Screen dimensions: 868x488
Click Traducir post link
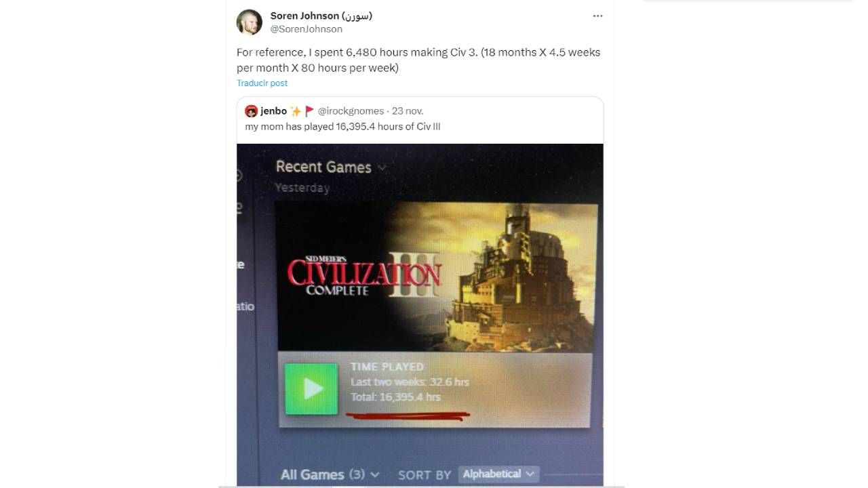click(262, 83)
